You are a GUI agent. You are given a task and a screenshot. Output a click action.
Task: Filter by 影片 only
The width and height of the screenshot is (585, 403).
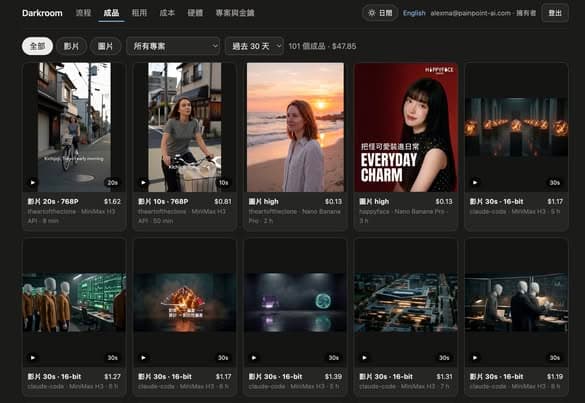pos(71,46)
